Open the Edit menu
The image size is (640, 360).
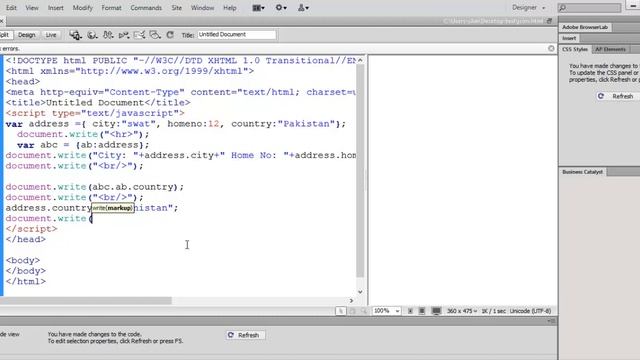11,8
